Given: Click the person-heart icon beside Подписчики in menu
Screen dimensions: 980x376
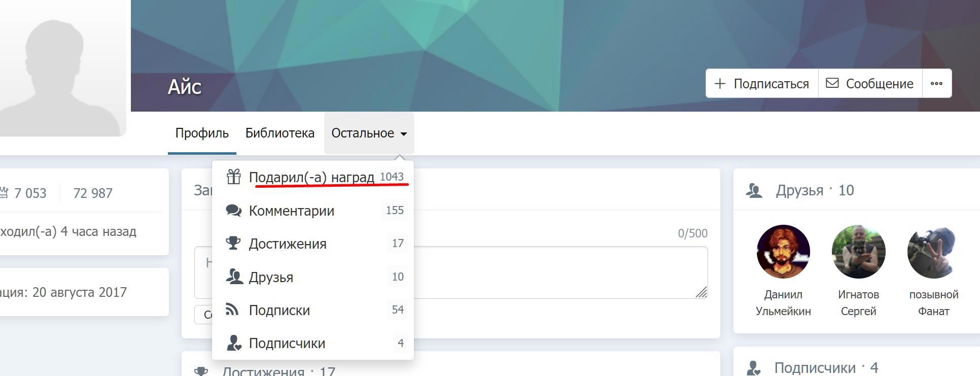Looking at the screenshot, I should click(233, 343).
